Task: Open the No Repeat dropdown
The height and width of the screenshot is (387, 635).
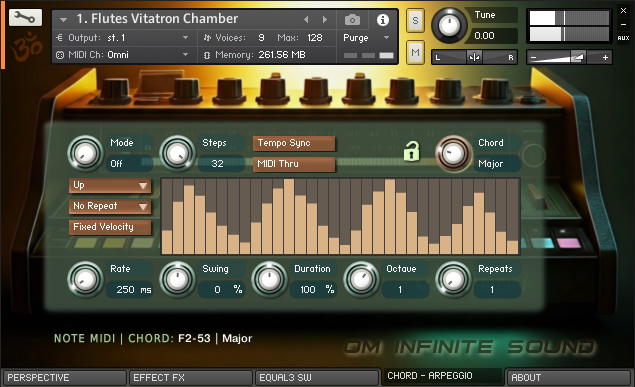Action: click(110, 206)
